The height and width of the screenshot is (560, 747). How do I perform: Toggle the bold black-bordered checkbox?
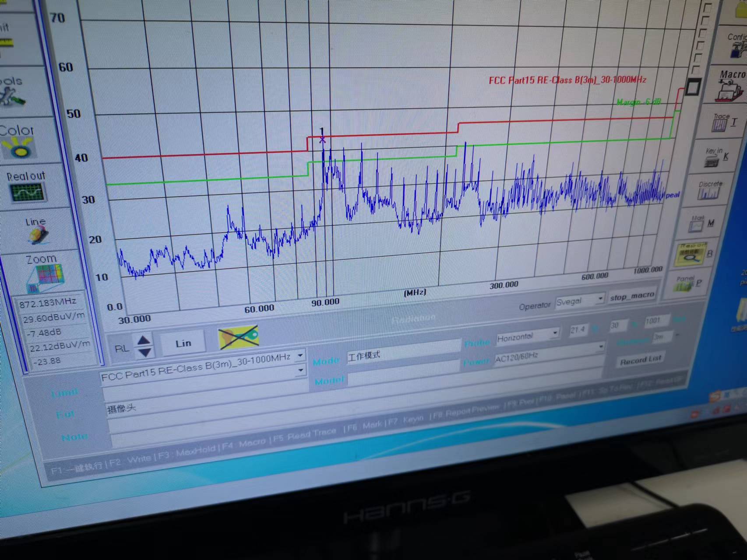pos(692,87)
